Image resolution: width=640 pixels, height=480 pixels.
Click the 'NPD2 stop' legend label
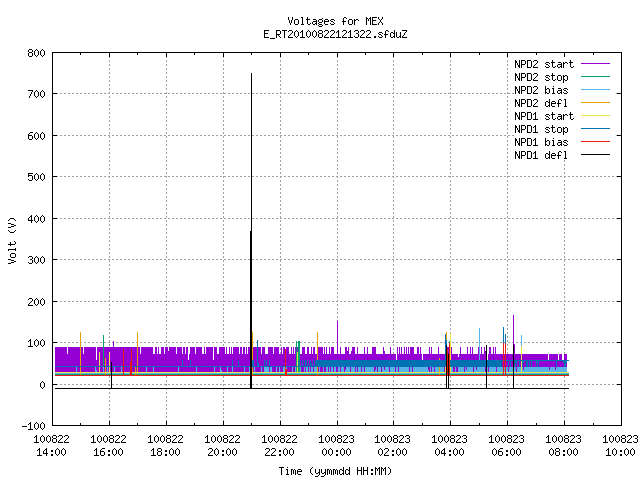pyautogui.click(x=541, y=77)
